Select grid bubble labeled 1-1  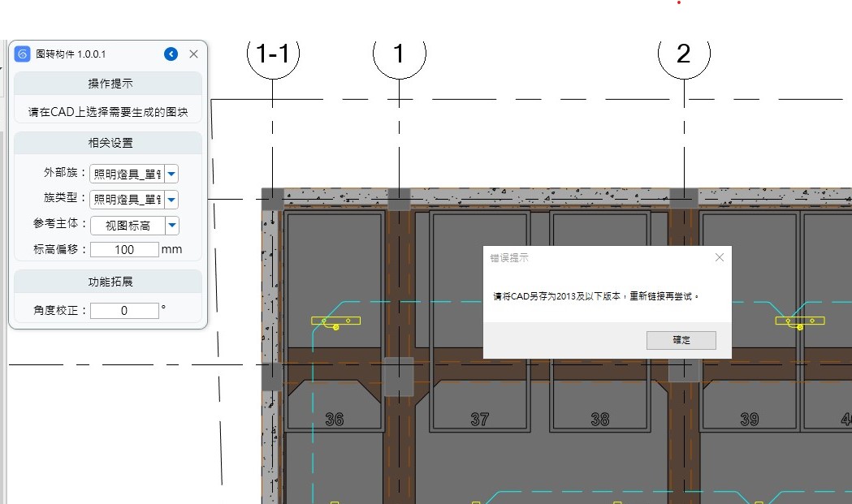[273, 55]
